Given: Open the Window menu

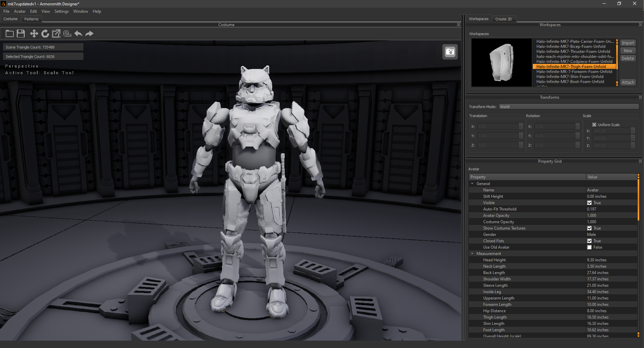Looking at the screenshot, I should tap(81, 11).
